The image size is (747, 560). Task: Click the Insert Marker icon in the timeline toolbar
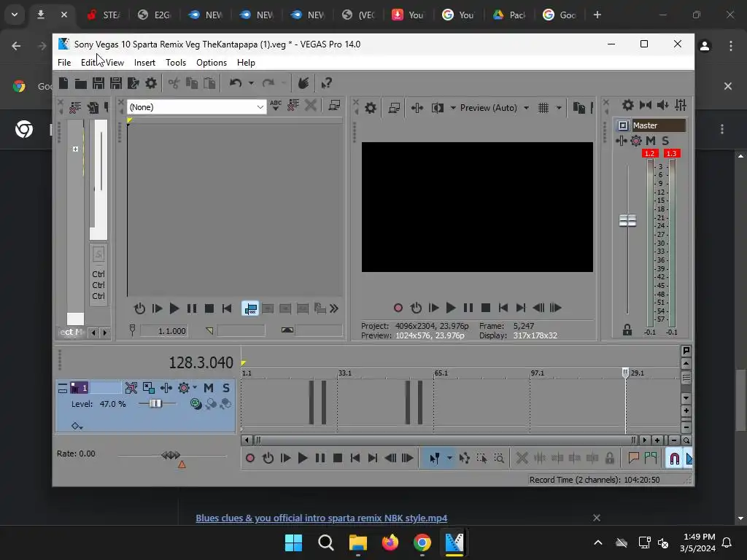coord(634,458)
